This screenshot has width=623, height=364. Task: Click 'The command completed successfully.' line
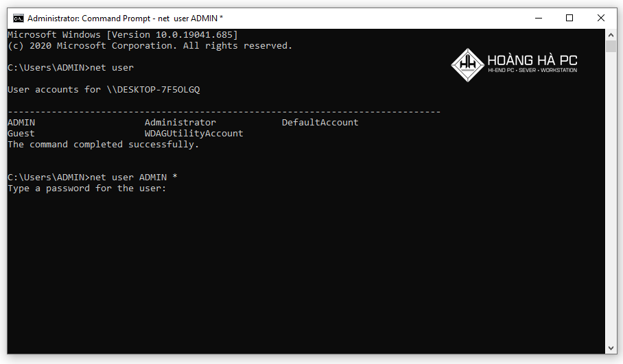click(104, 145)
